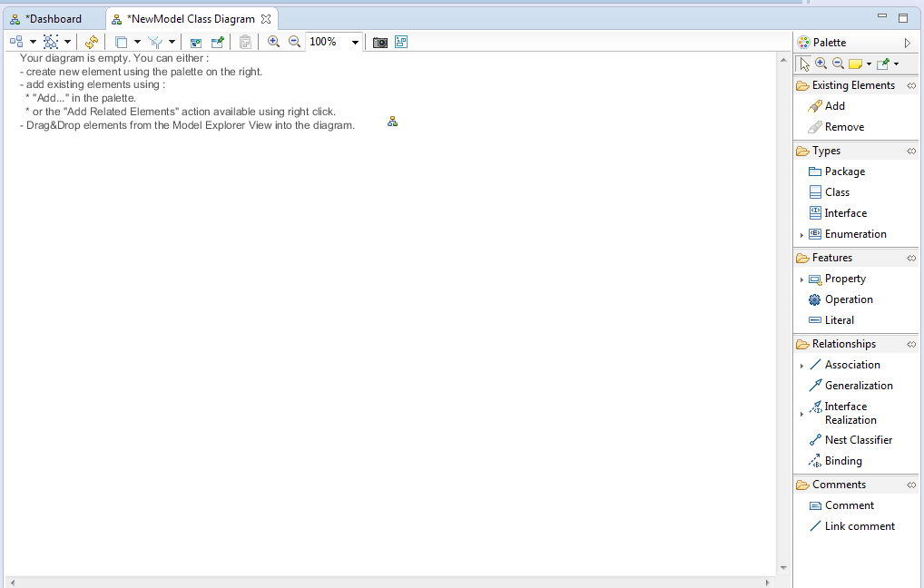Image resolution: width=924 pixels, height=588 pixels.
Task: Click the toolbar zoom out magnifier
Action: (x=294, y=42)
